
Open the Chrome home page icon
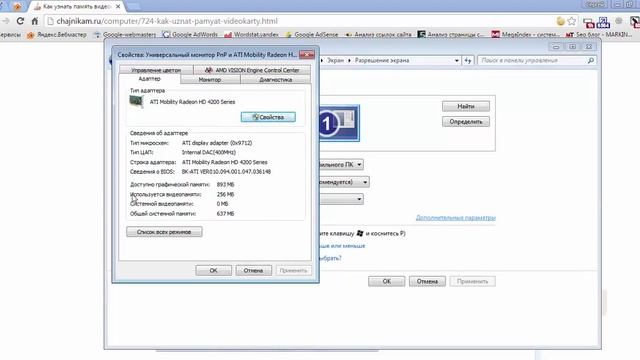[x=35, y=21]
